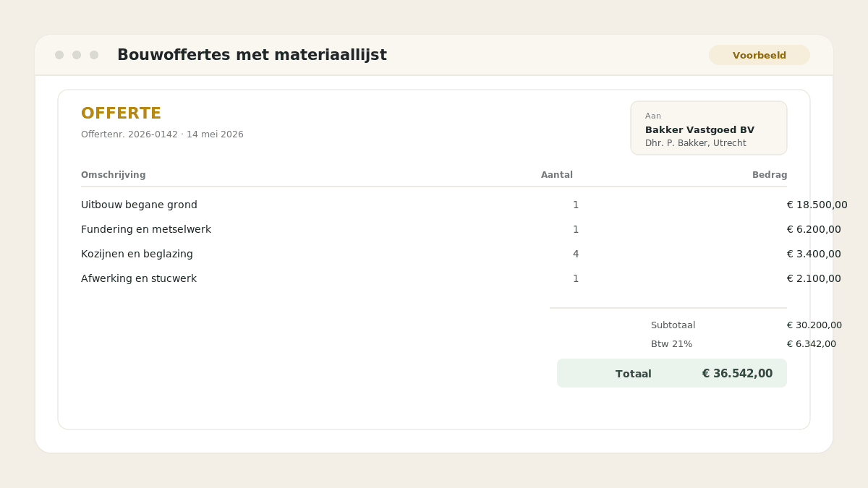The height and width of the screenshot is (488, 868).
Task: Click the total amount € 36.542,00
Action: 737,374
